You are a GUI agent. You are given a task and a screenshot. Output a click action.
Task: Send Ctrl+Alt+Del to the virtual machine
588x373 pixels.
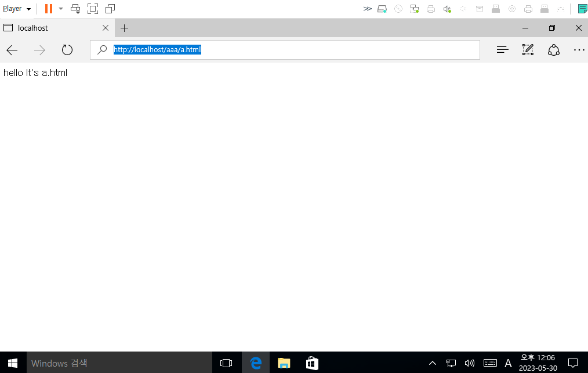(x=75, y=9)
